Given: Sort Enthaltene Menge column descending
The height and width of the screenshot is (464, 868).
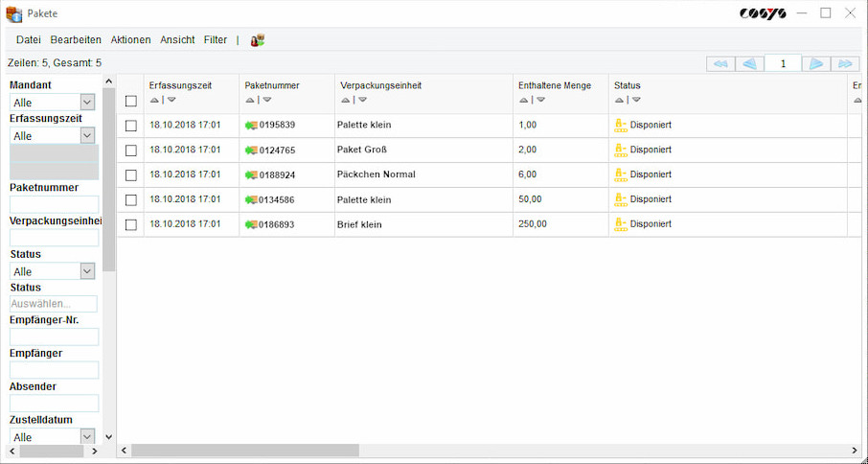Looking at the screenshot, I should point(540,100).
